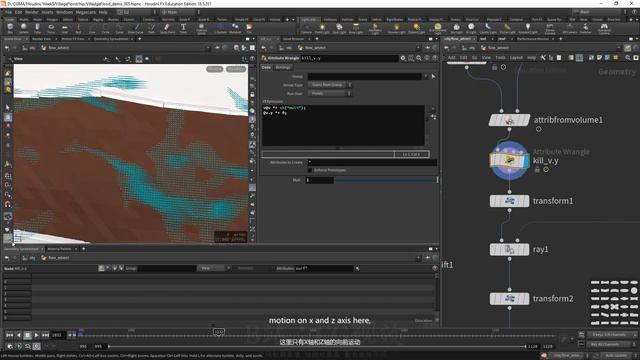Toggle the circle flag beside kill_v.y lock
Image resolution: width=640 pixels, height=360 pixels.
[546, 169]
